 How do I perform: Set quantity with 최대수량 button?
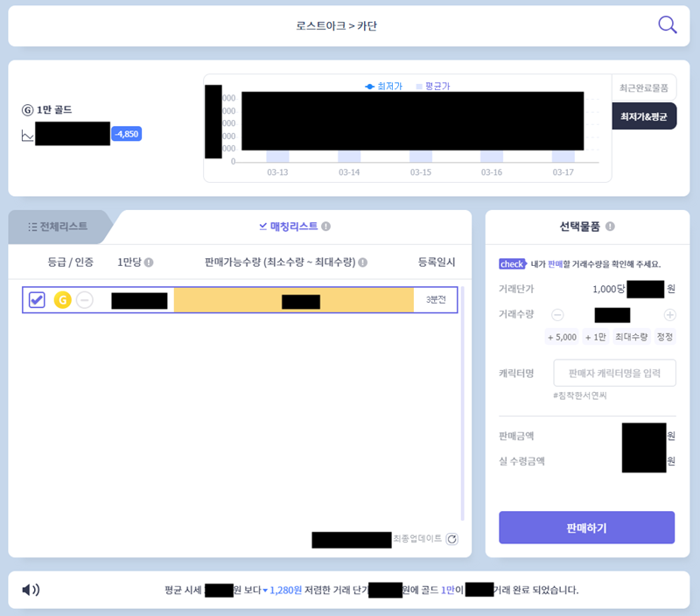631,337
